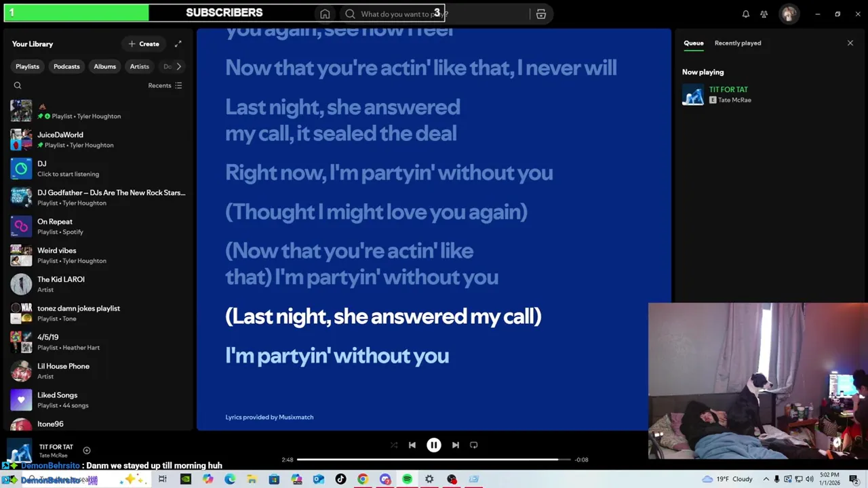Open Microsoft Store from the taskbar
The height and width of the screenshot is (488, 868).
[274, 479]
